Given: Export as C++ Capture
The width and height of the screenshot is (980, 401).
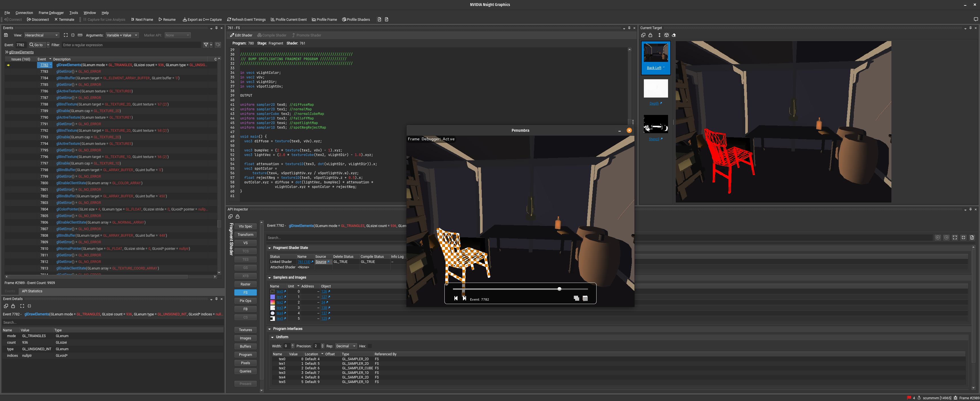Looking at the screenshot, I should pyautogui.click(x=202, y=19).
